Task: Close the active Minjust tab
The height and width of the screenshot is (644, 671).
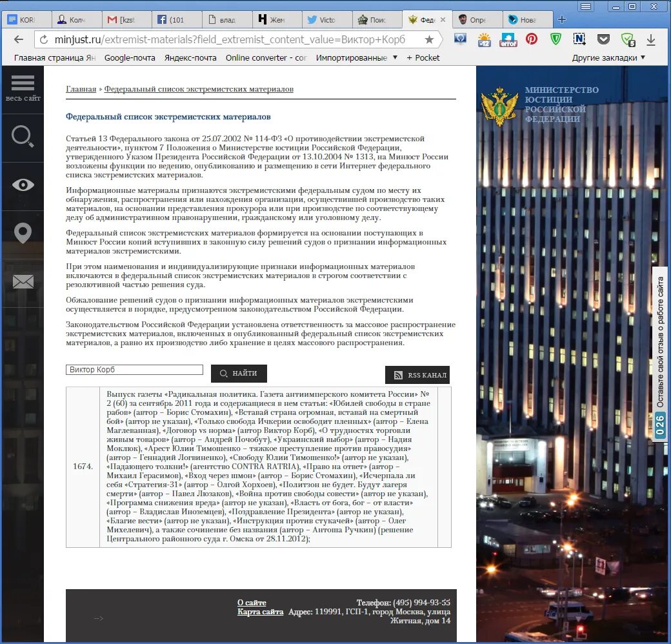Action: (443, 20)
